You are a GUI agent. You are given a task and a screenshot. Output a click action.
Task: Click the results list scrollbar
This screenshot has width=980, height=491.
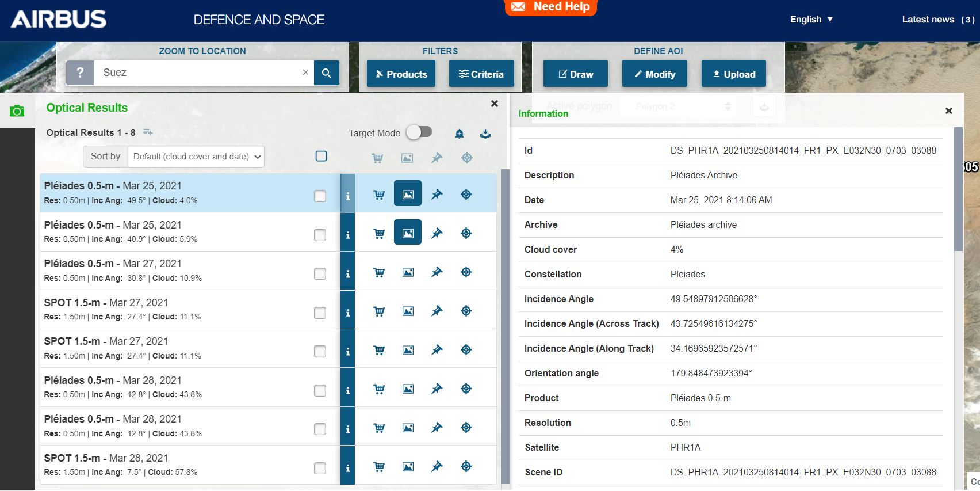point(505,326)
